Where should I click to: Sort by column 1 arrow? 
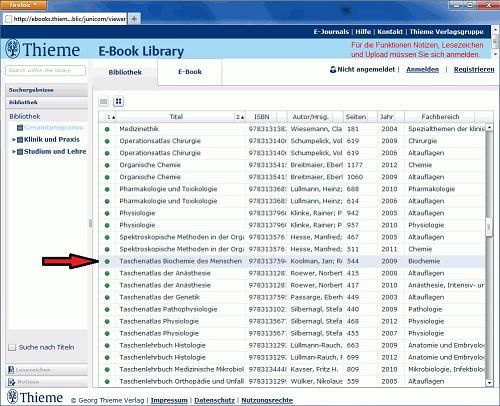(111, 117)
